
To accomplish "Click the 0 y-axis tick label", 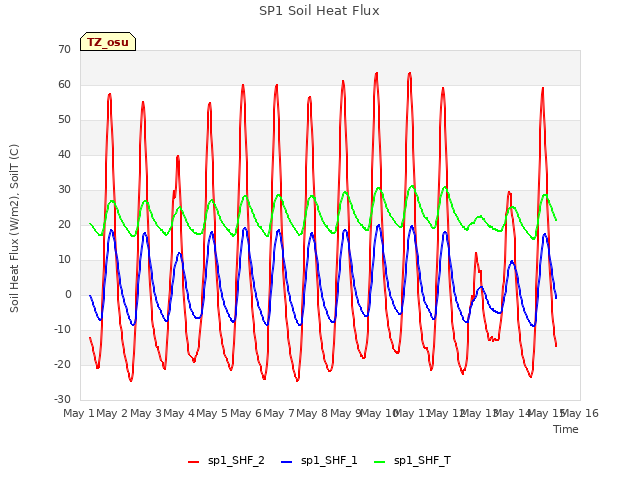I will click(68, 294).
